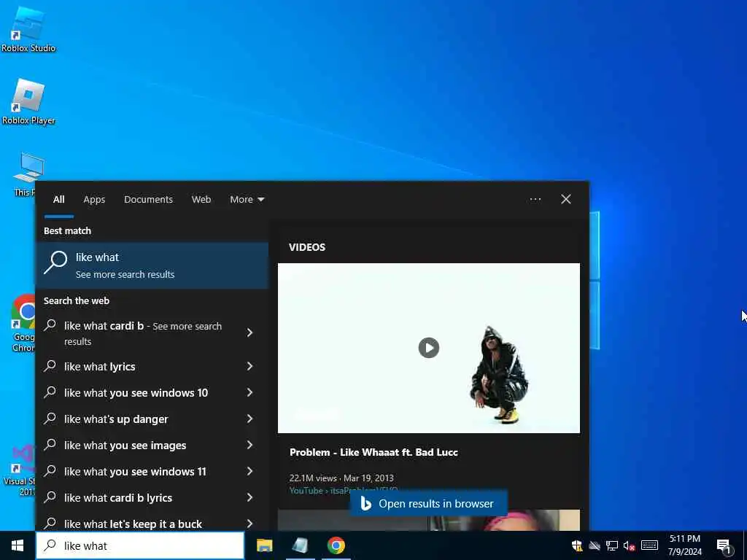Open Roblox Player desktop shortcut

click(x=28, y=101)
